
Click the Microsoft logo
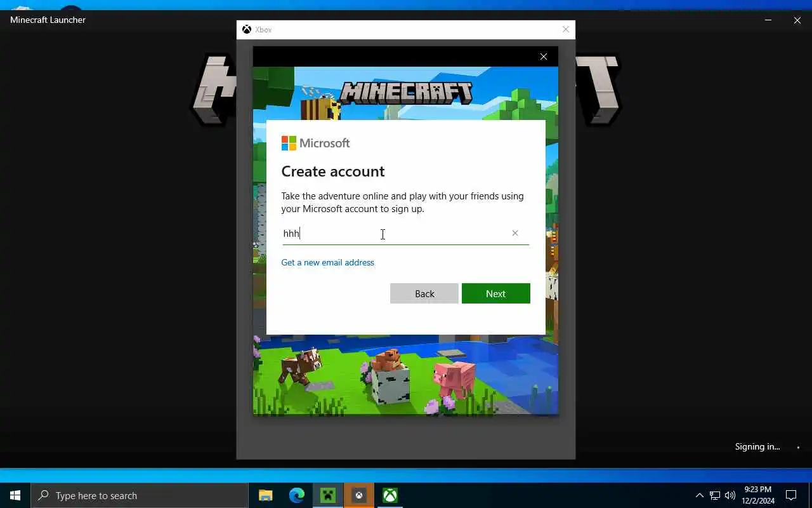pyautogui.click(x=315, y=143)
